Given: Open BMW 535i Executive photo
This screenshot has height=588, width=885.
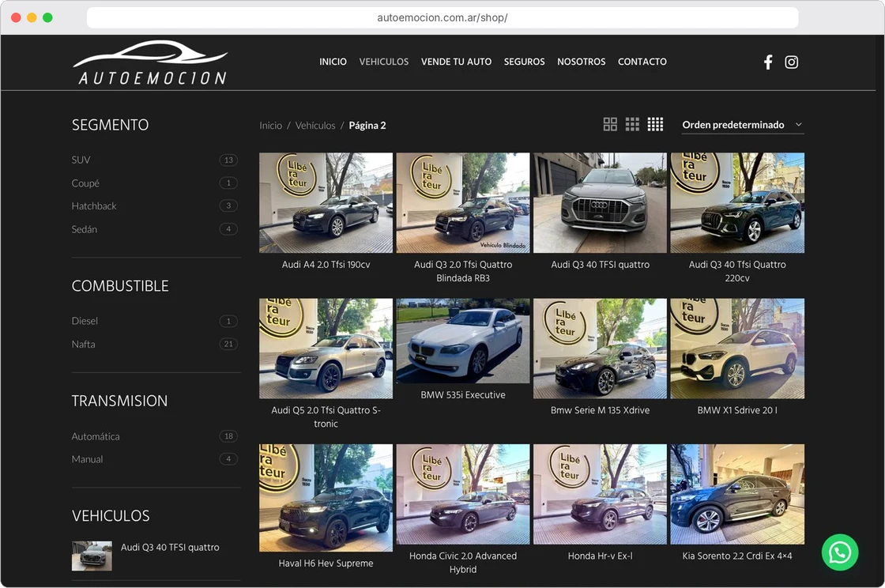Looking at the screenshot, I should point(463,341).
